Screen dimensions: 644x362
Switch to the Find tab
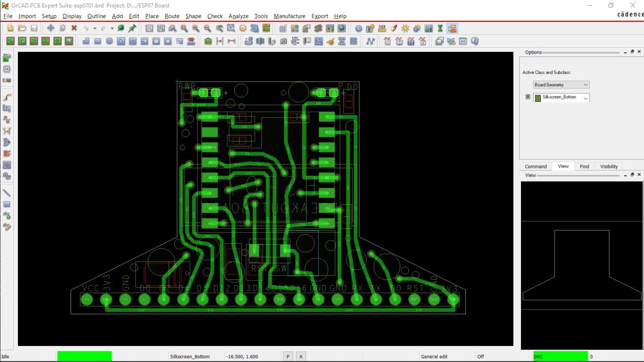pyautogui.click(x=584, y=166)
